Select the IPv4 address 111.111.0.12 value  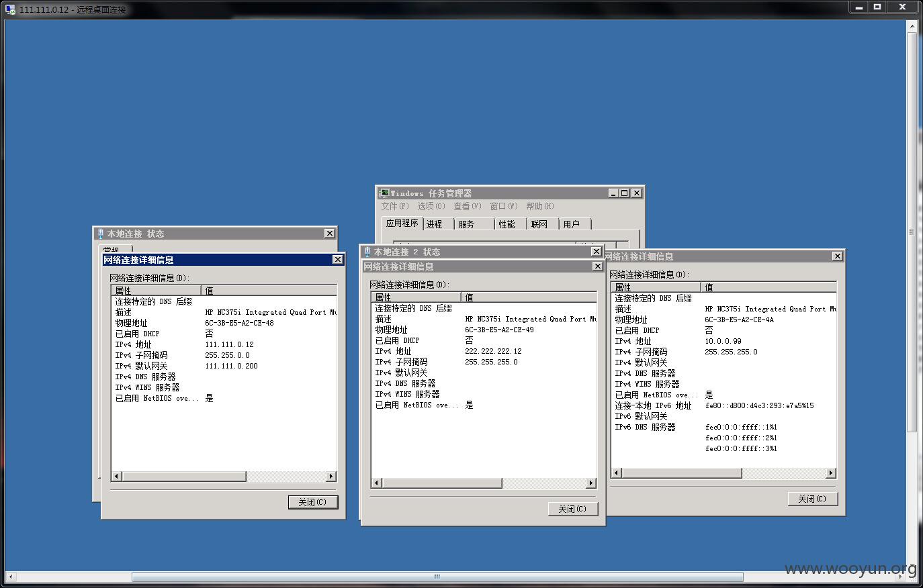229,344
